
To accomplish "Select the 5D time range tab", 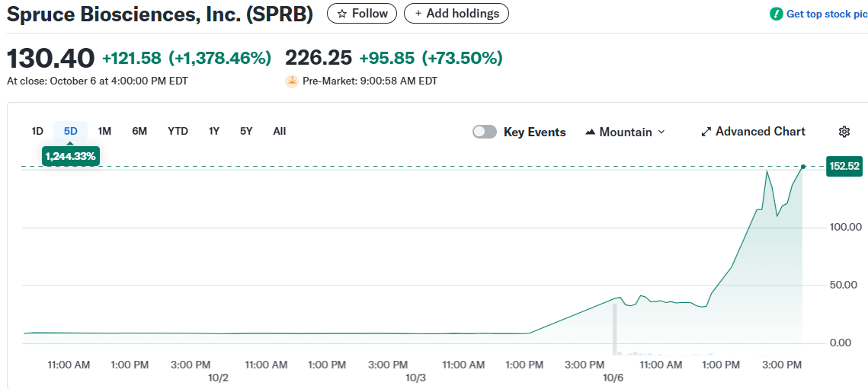I will [x=71, y=131].
